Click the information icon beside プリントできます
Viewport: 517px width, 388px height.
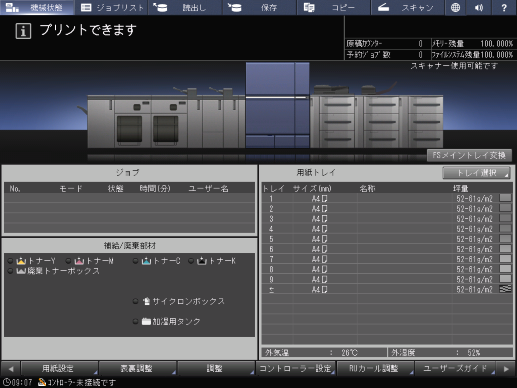point(23,31)
